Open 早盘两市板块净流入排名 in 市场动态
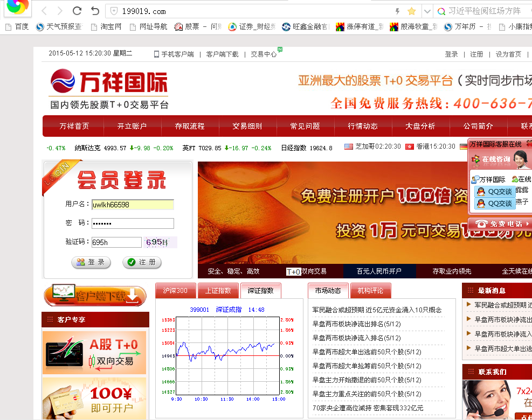 [356, 338]
